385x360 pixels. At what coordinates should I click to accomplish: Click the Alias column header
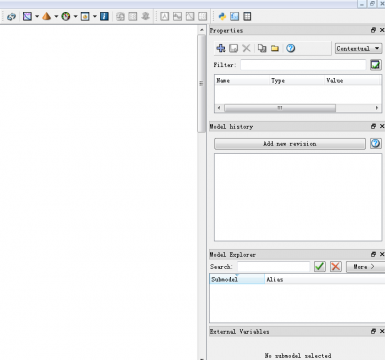pyautogui.click(x=325, y=279)
